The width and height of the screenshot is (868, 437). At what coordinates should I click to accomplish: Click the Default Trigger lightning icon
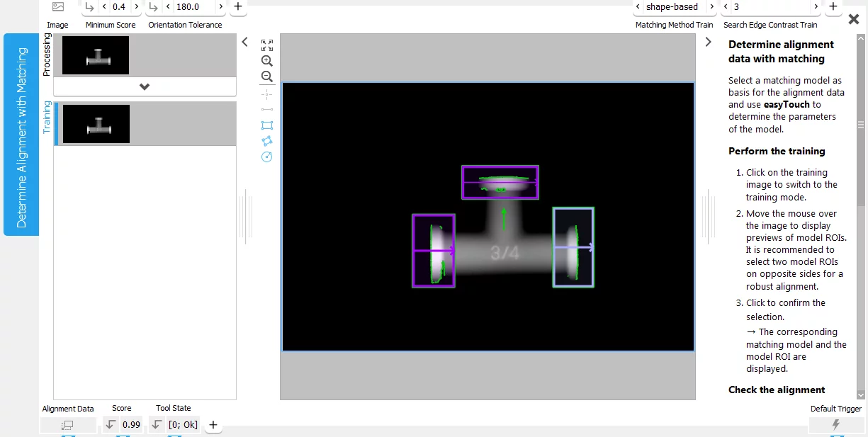pyautogui.click(x=835, y=425)
